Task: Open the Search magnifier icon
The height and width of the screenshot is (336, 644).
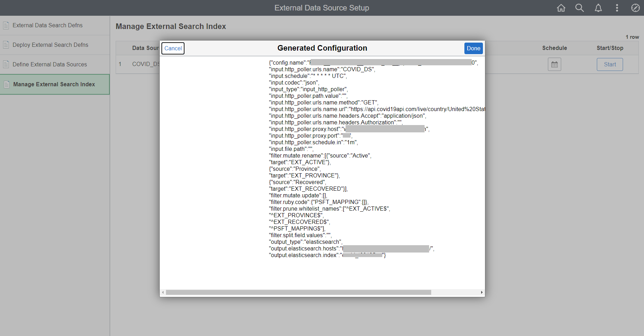Action: (x=579, y=8)
